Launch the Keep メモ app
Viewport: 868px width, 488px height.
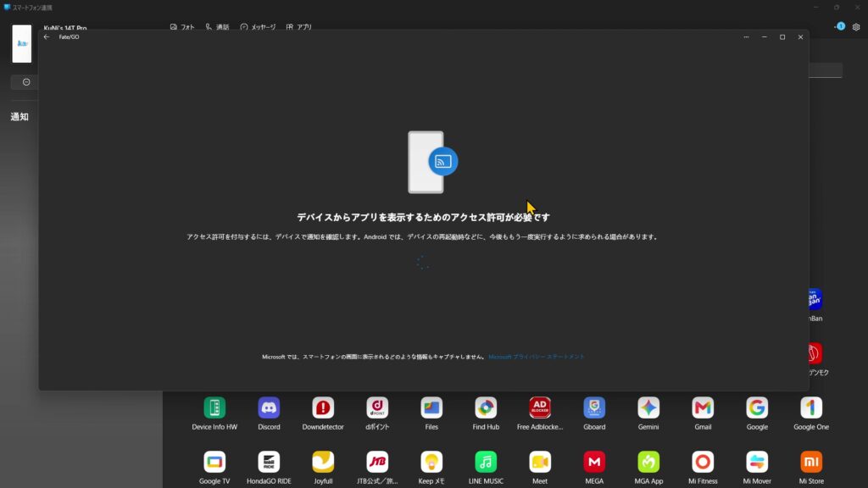(431, 462)
